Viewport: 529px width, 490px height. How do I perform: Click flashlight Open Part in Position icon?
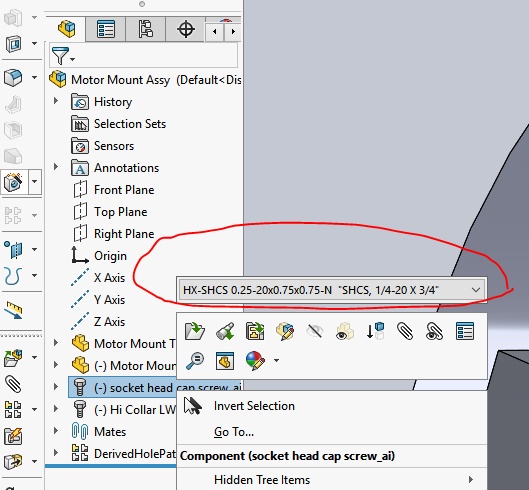pyautogui.click(x=225, y=331)
